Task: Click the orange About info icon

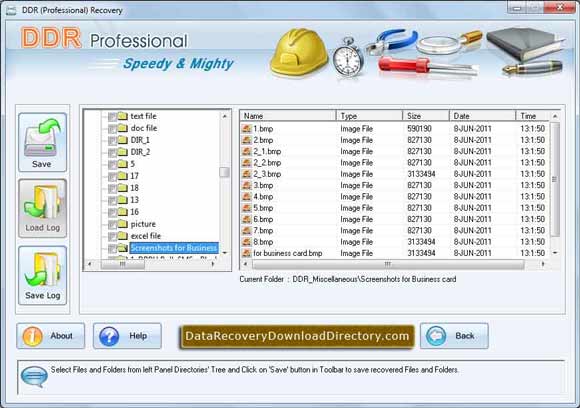Action: click(x=32, y=336)
